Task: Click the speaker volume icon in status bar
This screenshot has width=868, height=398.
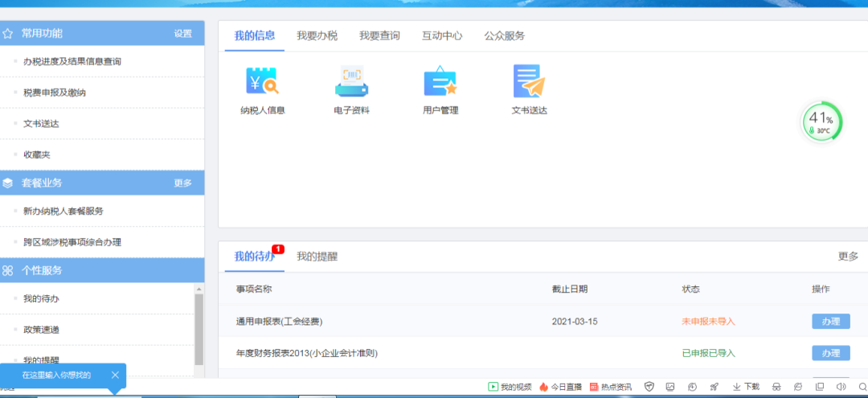Action: point(841,387)
